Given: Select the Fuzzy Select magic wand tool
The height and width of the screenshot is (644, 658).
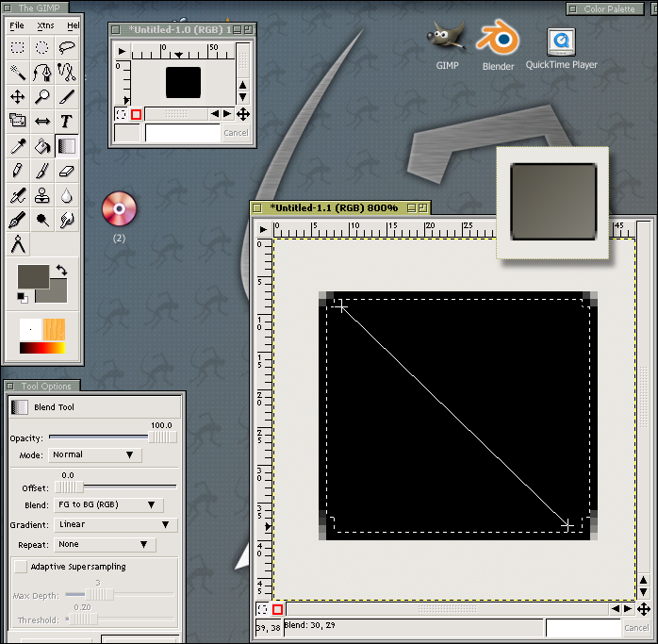Looking at the screenshot, I should (x=17, y=72).
